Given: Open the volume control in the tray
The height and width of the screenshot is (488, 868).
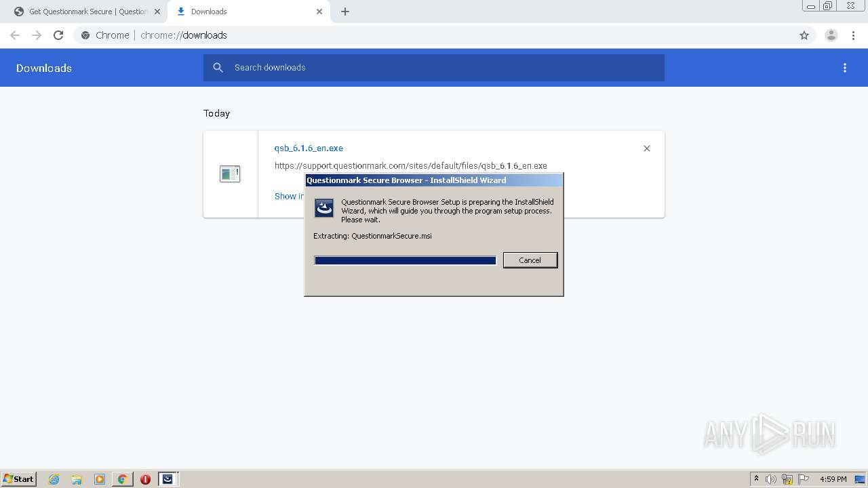Looking at the screenshot, I should [x=771, y=479].
